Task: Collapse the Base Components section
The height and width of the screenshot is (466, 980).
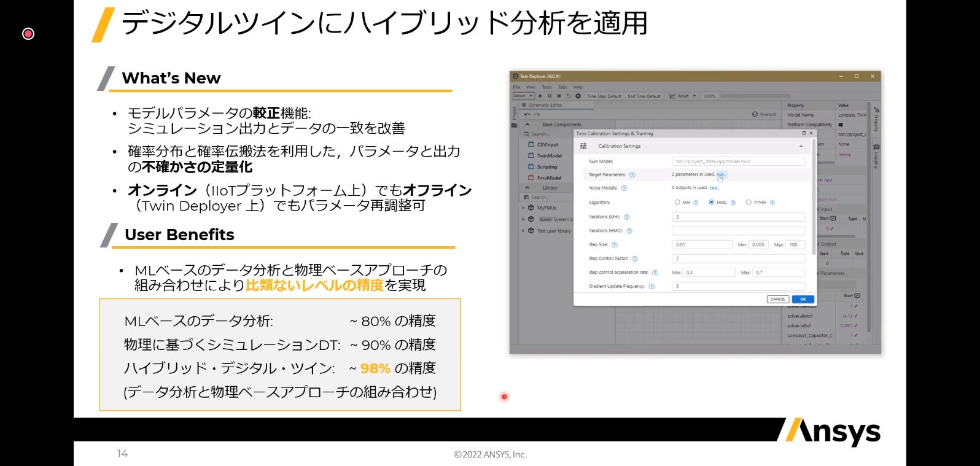Action: point(527,125)
